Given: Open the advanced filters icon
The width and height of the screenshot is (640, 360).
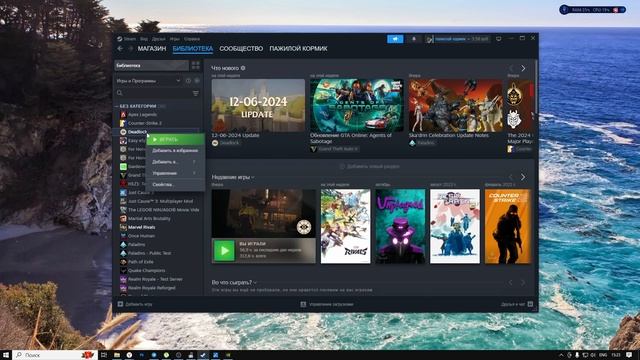Looking at the screenshot, I should pos(196,93).
